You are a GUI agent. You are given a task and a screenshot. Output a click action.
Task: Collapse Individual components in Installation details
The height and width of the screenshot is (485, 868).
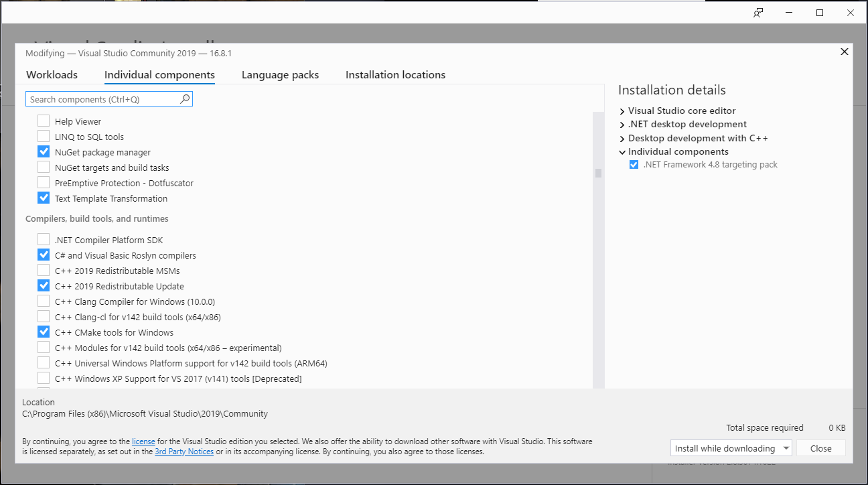[622, 152]
